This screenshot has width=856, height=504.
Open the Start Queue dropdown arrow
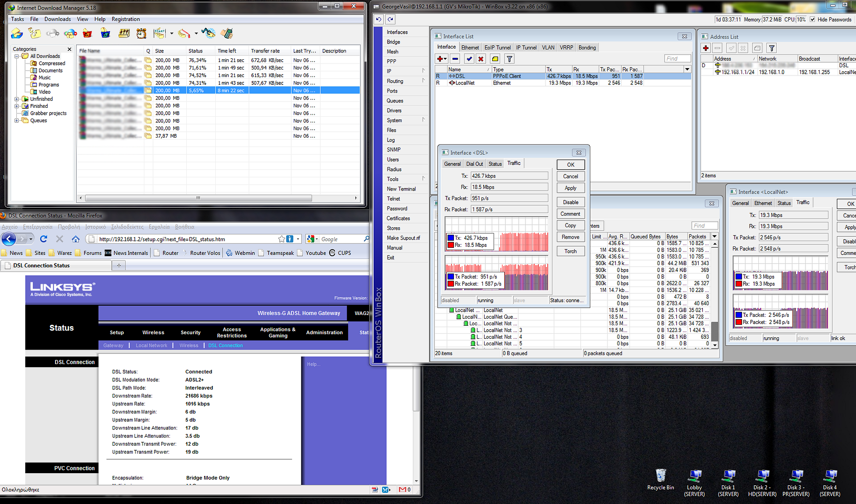pyautogui.click(x=171, y=33)
